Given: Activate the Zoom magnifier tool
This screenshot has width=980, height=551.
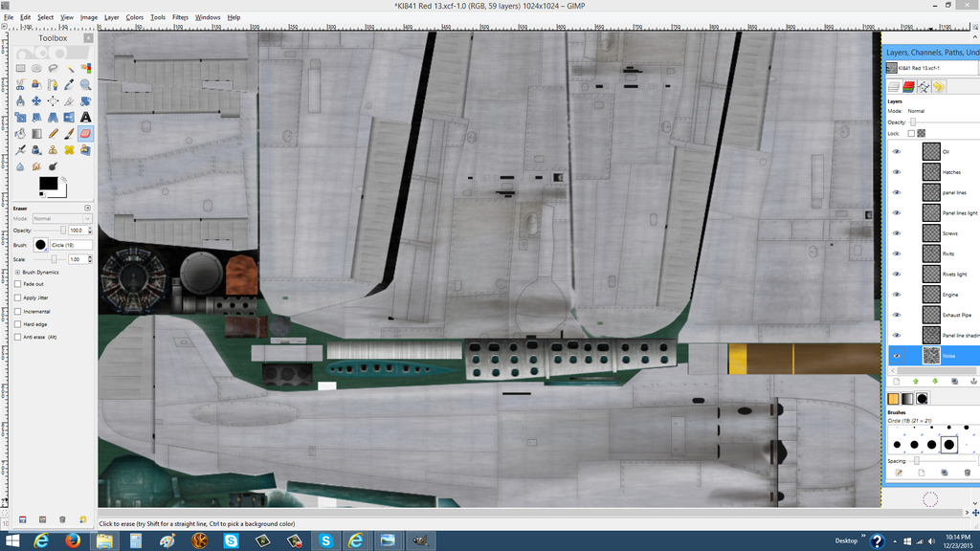Looking at the screenshot, I should pos(85,84).
